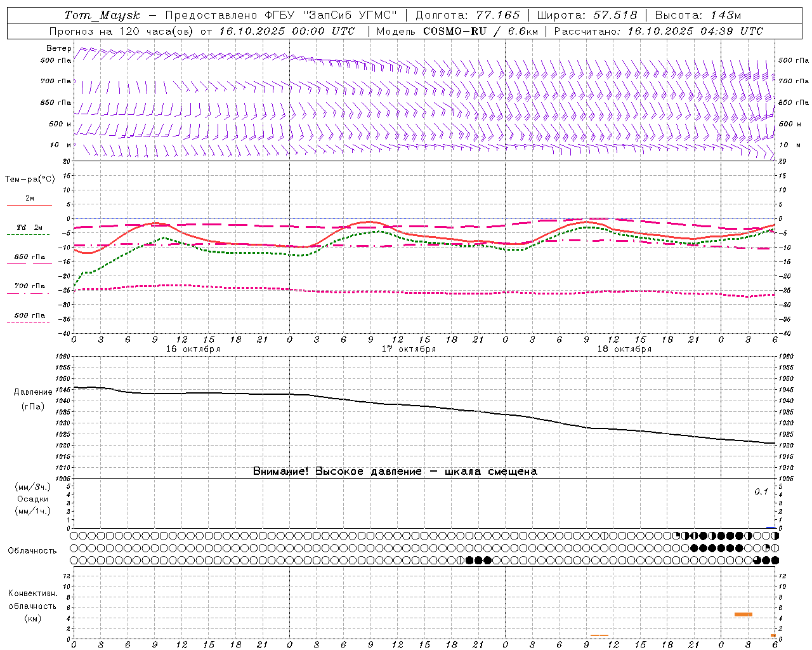Viewport: 812px width, 650px height.
Task: Click the Tom_Maysk station title
Action: pos(102,15)
